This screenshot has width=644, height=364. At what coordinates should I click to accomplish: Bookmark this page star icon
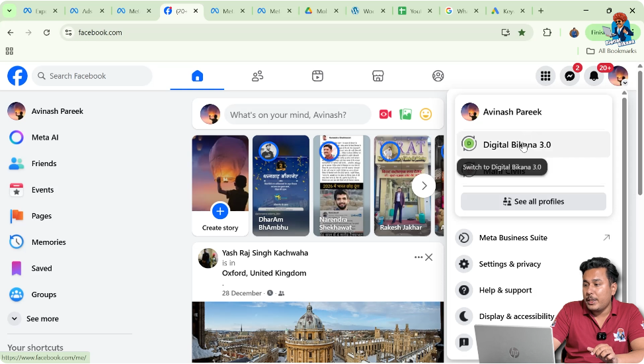(522, 32)
